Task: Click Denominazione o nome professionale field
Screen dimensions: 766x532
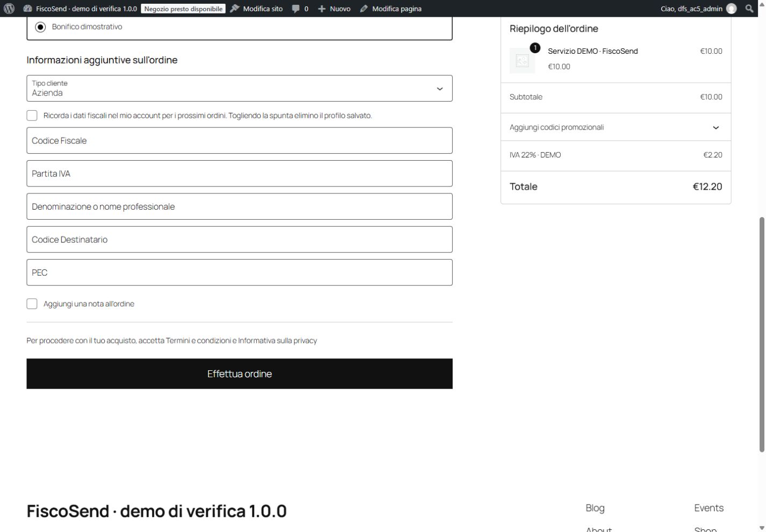Action: [x=239, y=206]
